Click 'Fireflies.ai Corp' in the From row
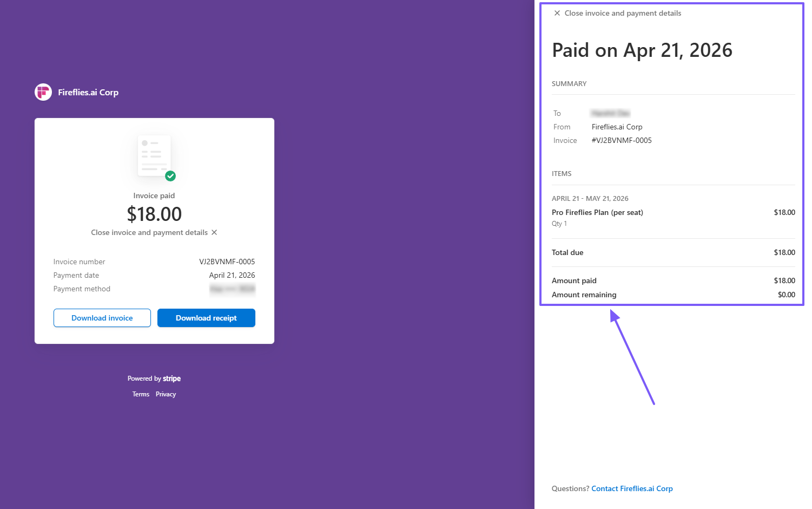The image size is (812, 509). click(617, 127)
